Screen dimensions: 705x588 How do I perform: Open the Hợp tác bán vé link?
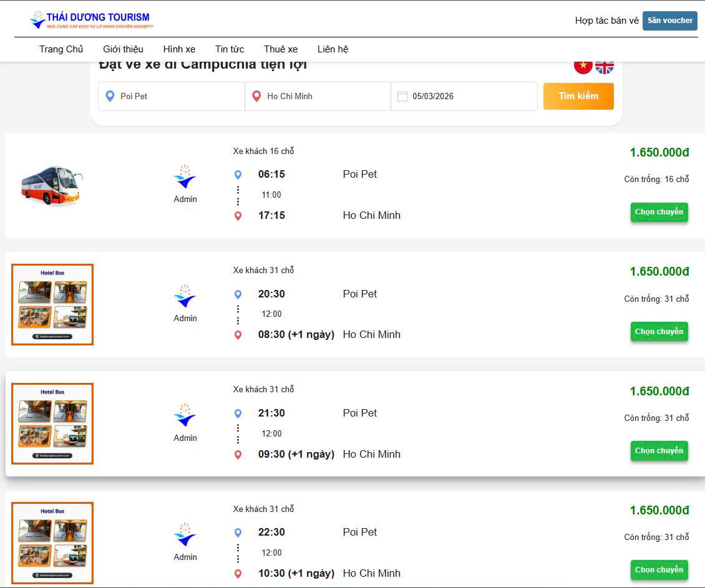pos(607,21)
